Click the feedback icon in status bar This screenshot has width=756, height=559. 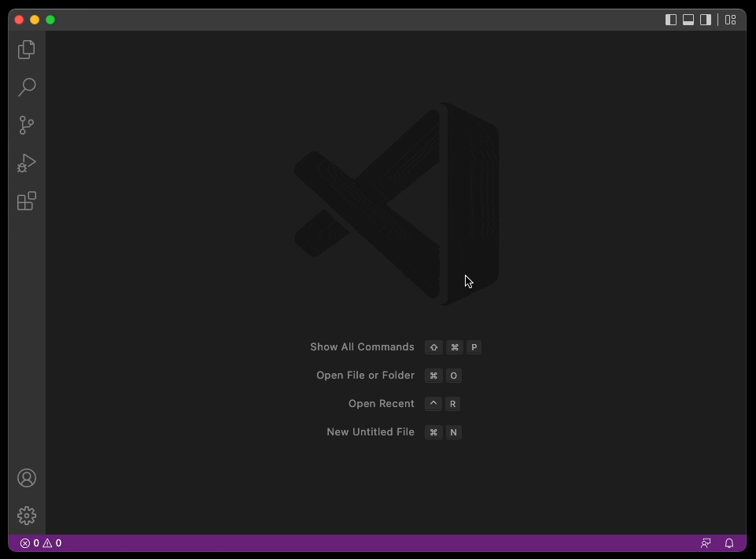click(706, 543)
